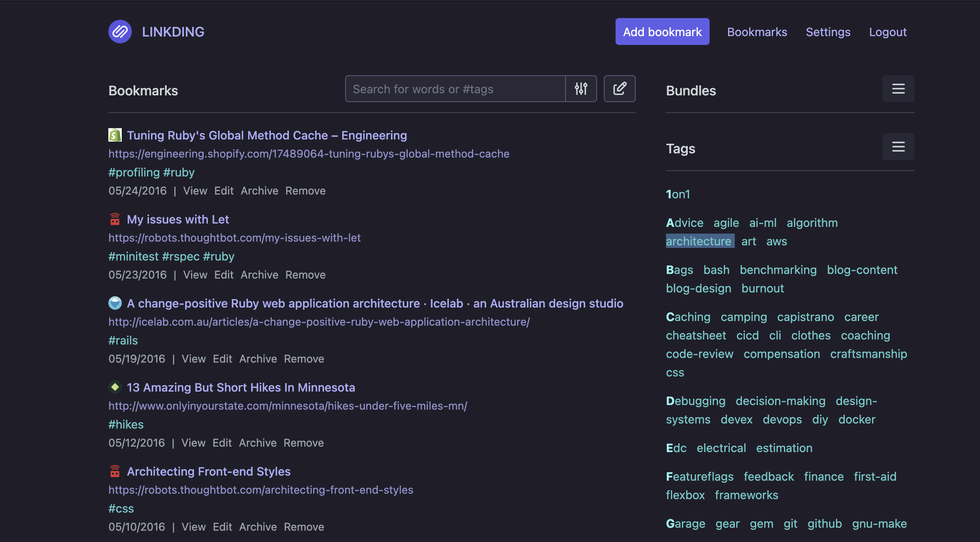
Task: Click Shopify favicon beside Tuning Ruby's bookmark
Action: pyautogui.click(x=115, y=135)
